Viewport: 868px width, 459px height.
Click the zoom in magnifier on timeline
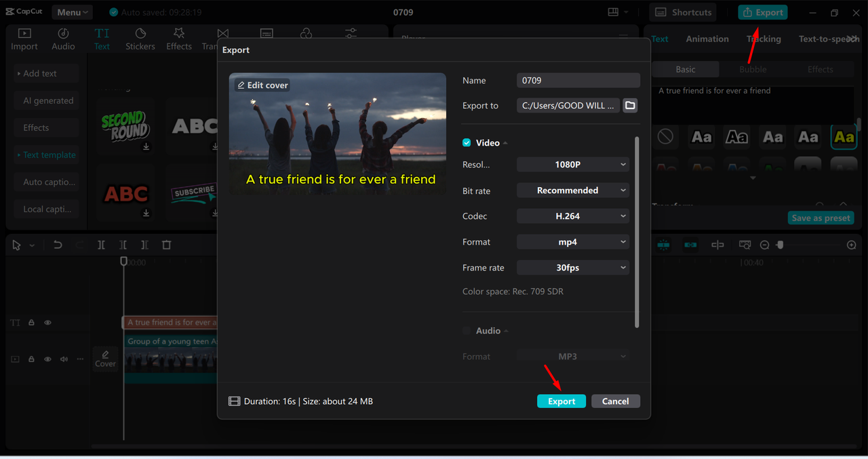(852, 245)
